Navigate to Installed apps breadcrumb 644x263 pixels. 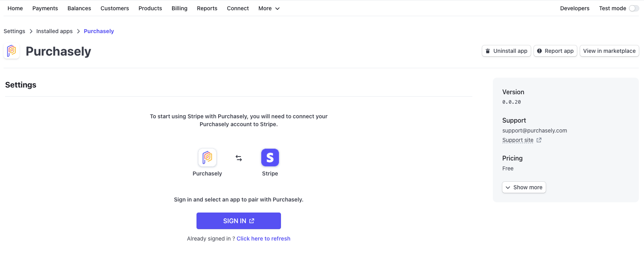(54, 31)
